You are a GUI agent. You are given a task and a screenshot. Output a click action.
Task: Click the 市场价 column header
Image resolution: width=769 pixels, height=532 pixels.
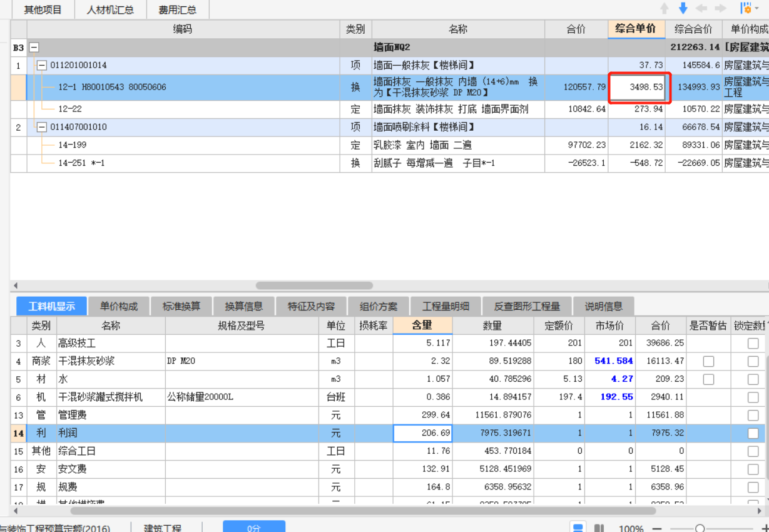[x=610, y=325]
